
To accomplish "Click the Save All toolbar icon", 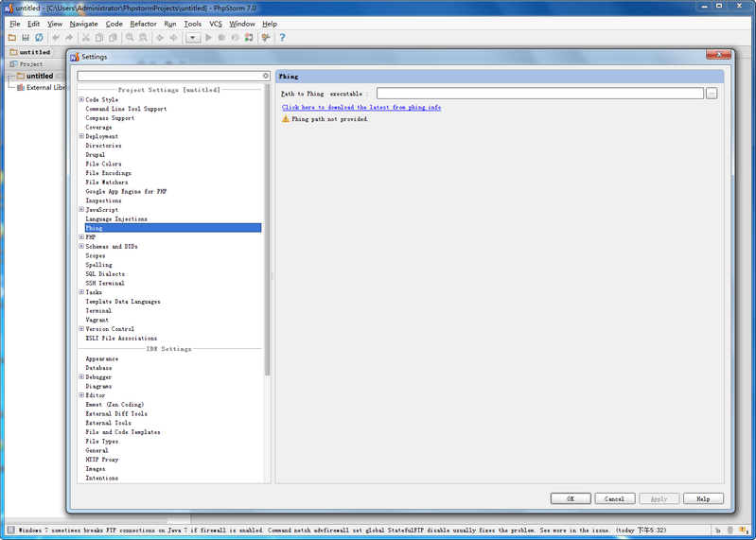I will coord(26,38).
